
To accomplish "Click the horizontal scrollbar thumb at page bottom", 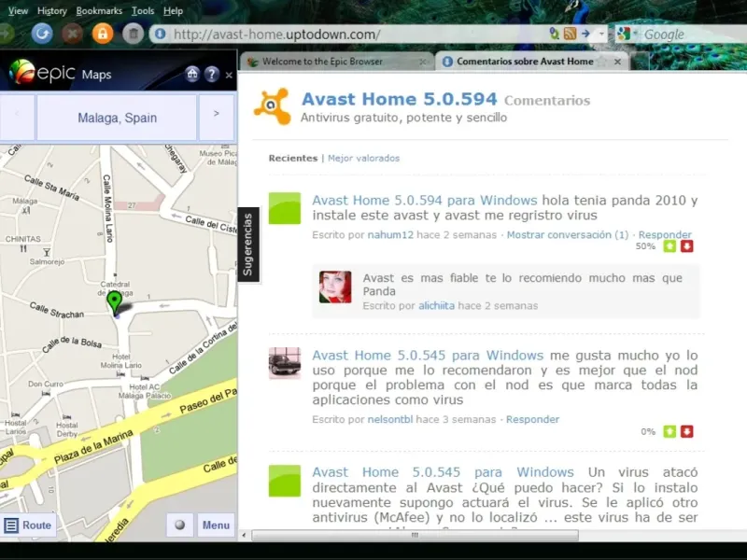I will pos(415,535).
